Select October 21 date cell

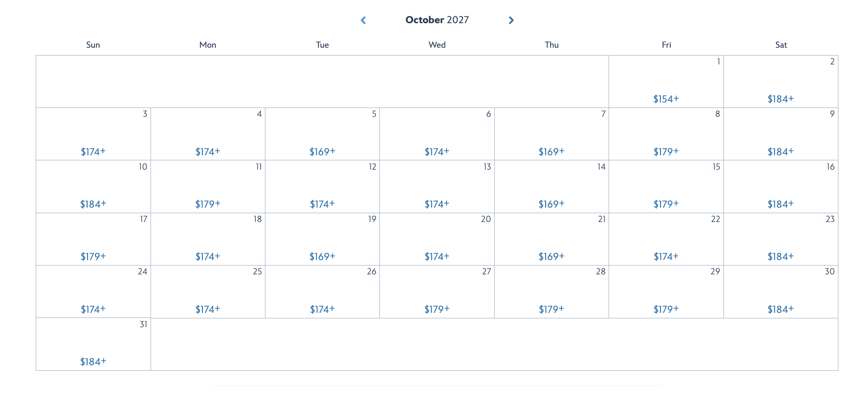click(x=551, y=239)
